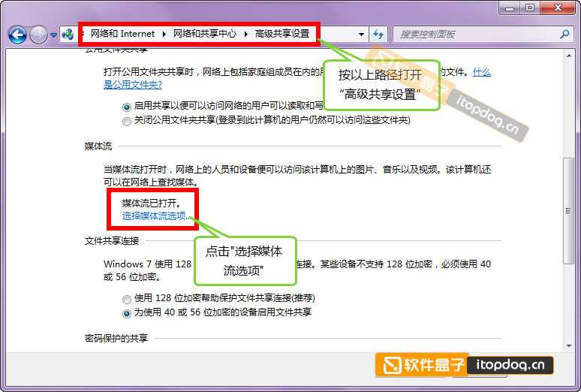Expand arrow after 网络和共享中心 breadcrumb

click(x=245, y=35)
